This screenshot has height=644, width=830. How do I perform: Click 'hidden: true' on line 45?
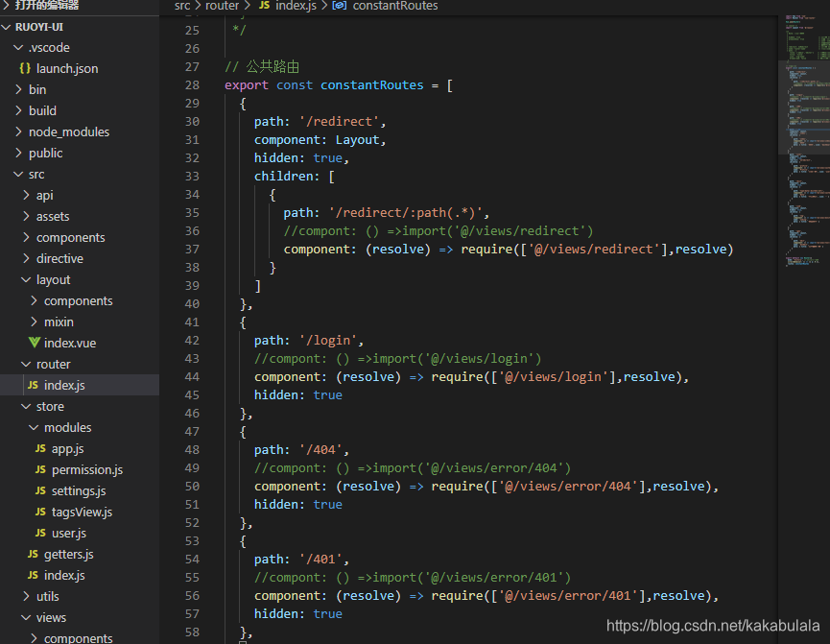(x=298, y=395)
